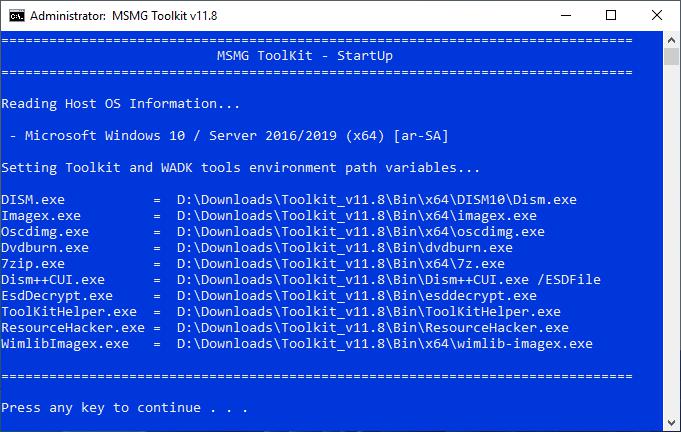Screen dimensions: 681x432
Task: Click the Imagex.exe path entry
Action: [x=269, y=216]
